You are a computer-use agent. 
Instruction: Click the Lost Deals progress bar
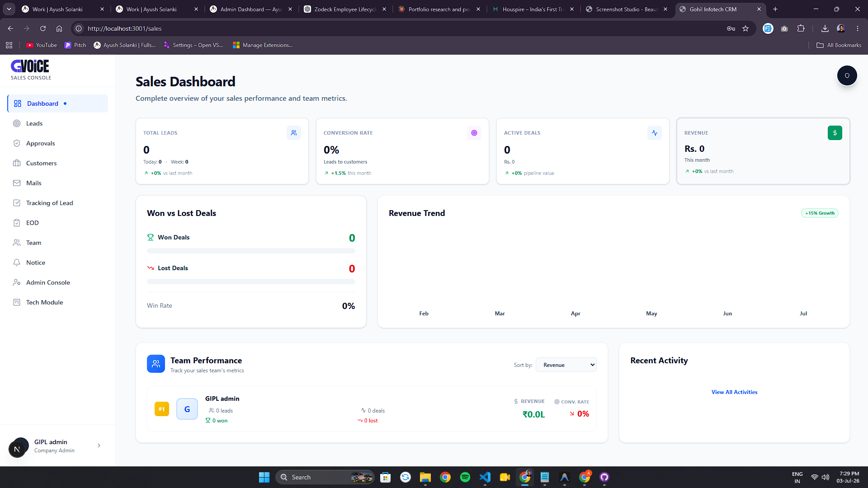pyautogui.click(x=251, y=282)
